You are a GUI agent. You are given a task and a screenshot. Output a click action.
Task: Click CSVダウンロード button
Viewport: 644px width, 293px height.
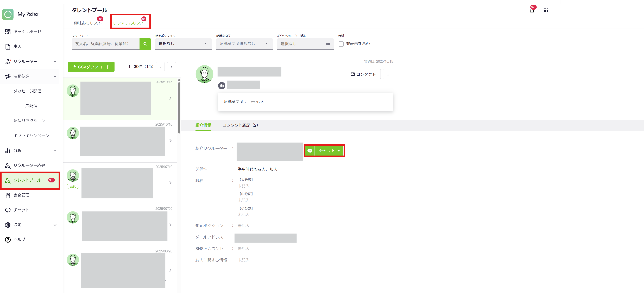(x=91, y=67)
